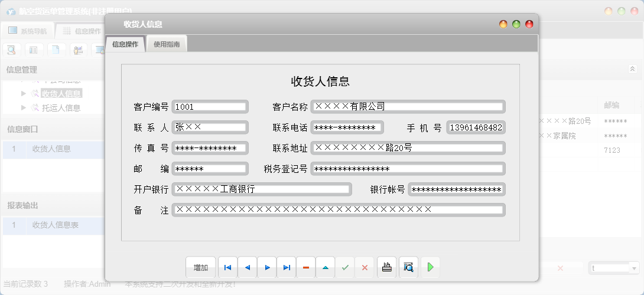The image size is (644, 295).
Task: Expand the 托运人信息 tree node arrow
Action: [24, 108]
